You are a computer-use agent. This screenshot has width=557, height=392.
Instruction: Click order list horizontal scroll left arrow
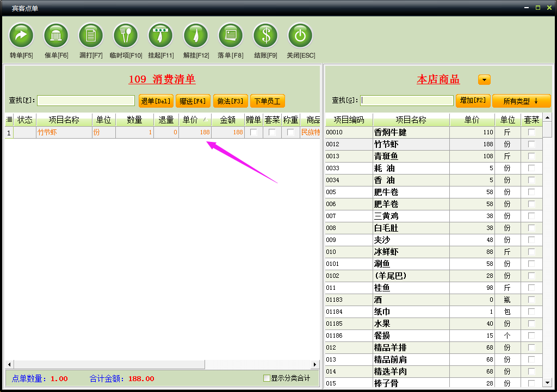point(9,364)
